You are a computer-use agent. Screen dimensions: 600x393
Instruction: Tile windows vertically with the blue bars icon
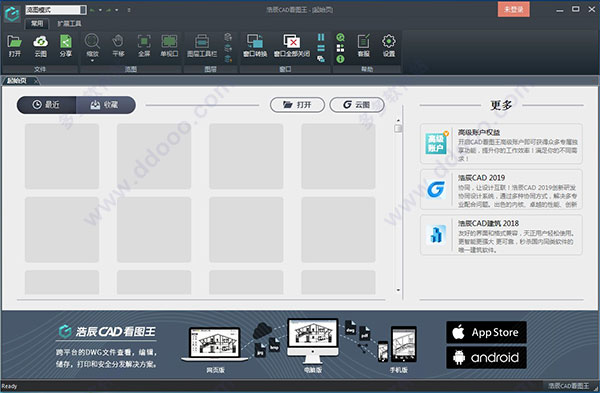(321, 37)
